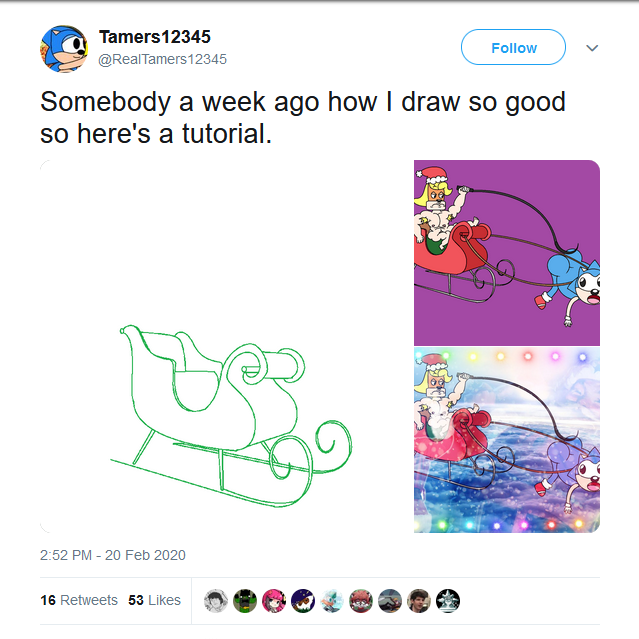Open the black avatar with white figure
The height and width of the screenshot is (639, 639).
[x=448, y=600]
